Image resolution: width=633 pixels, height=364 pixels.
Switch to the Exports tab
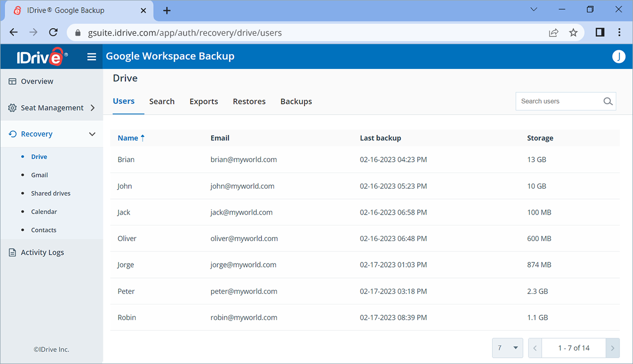[x=203, y=101]
